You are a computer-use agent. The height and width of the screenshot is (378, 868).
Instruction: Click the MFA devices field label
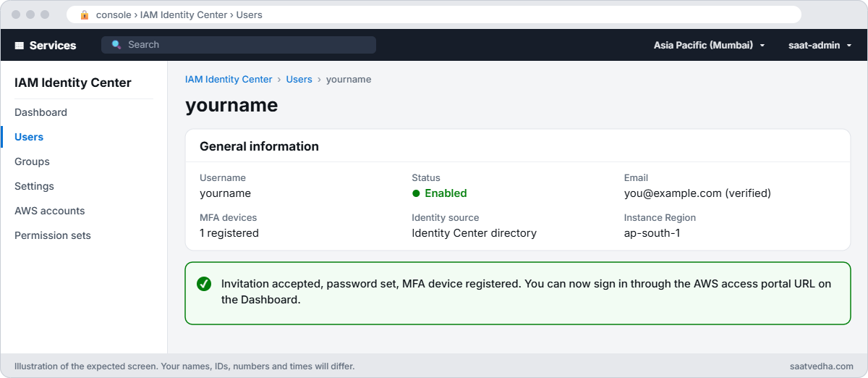pyautogui.click(x=228, y=217)
